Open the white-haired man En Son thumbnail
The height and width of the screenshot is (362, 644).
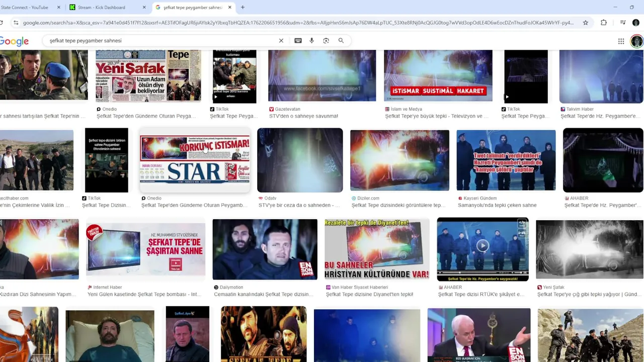[479, 335]
